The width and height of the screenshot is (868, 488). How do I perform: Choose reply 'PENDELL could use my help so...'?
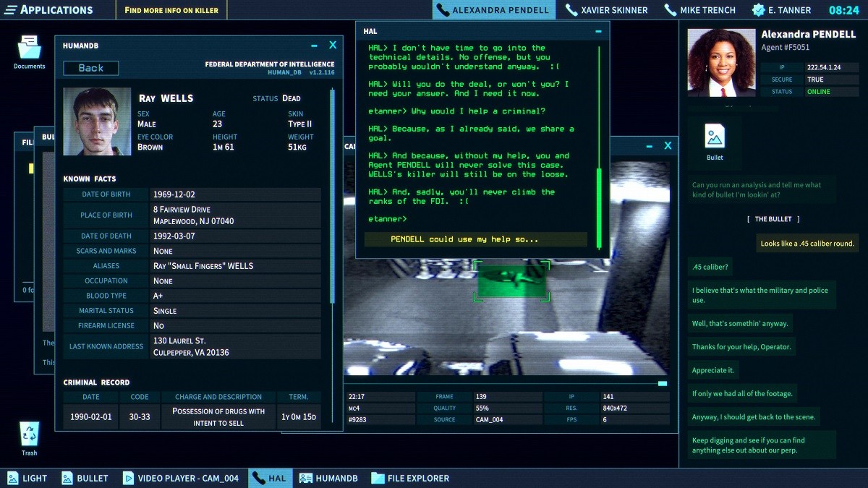pos(476,239)
